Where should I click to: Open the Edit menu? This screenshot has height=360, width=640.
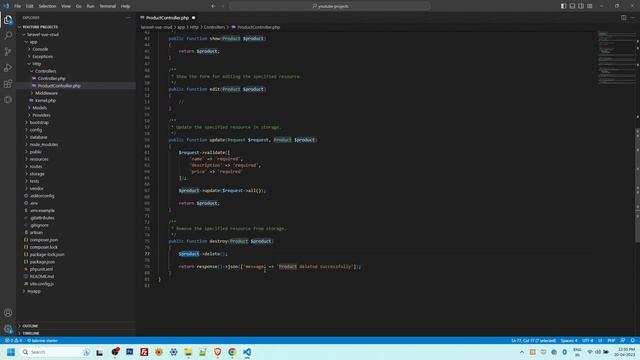[29, 6]
